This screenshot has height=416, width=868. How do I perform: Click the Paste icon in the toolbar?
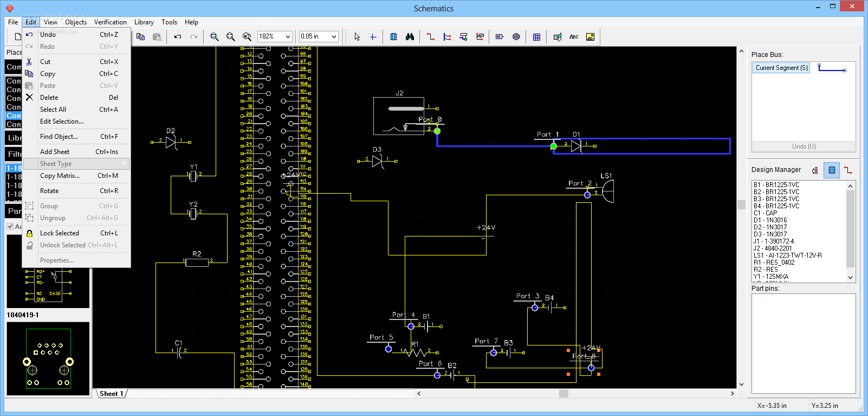pos(157,37)
